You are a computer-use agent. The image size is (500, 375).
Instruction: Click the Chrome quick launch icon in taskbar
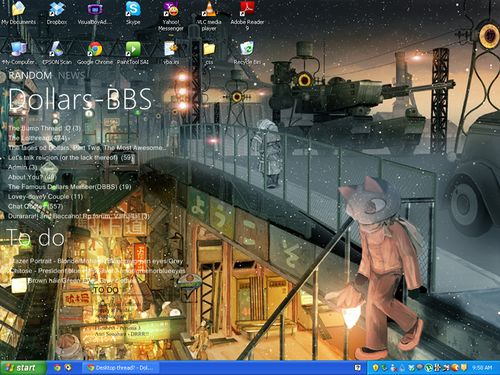(x=57, y=368)
